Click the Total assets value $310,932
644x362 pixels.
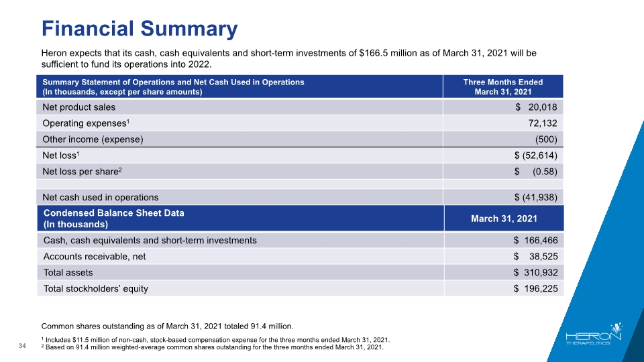pyautogui.click(x=535, y=272)
